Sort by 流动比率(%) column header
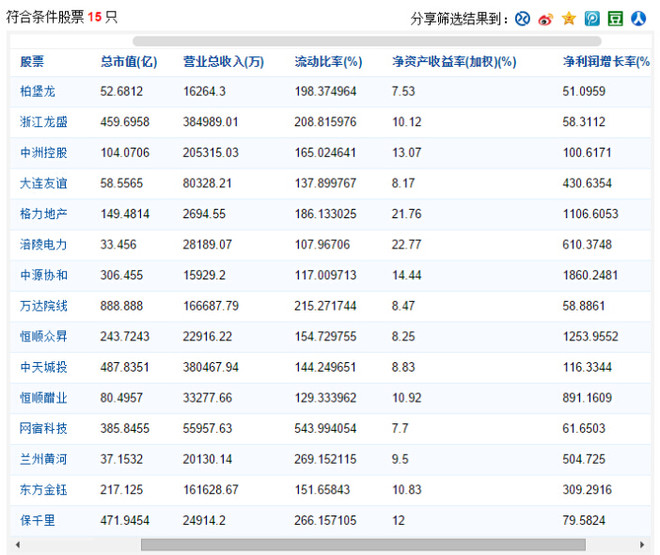The width and height of the screenshot is (660, 555). pos(328,61)
